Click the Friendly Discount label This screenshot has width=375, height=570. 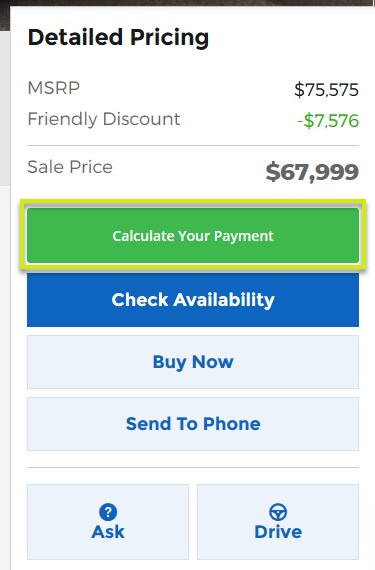[x=104, y=119]
